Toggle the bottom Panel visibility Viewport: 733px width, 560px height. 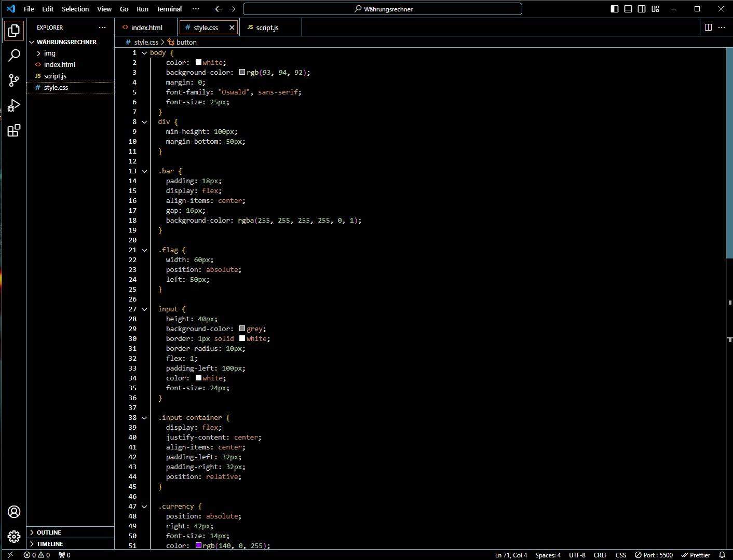(x=628, y=9)
